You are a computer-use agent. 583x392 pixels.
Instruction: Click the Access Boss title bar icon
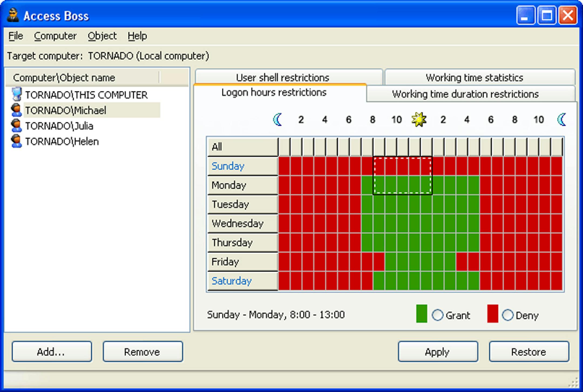[13, 15]
